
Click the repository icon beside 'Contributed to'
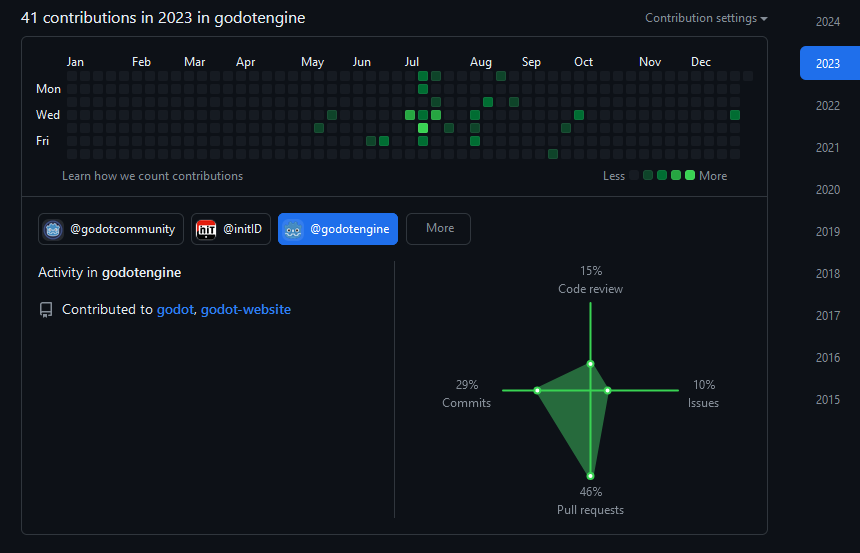(46, 310)
